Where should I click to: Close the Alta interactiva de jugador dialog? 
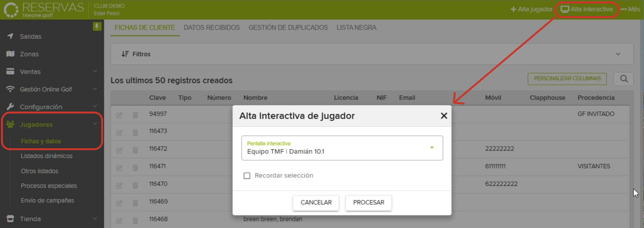(x=444, y=116)
